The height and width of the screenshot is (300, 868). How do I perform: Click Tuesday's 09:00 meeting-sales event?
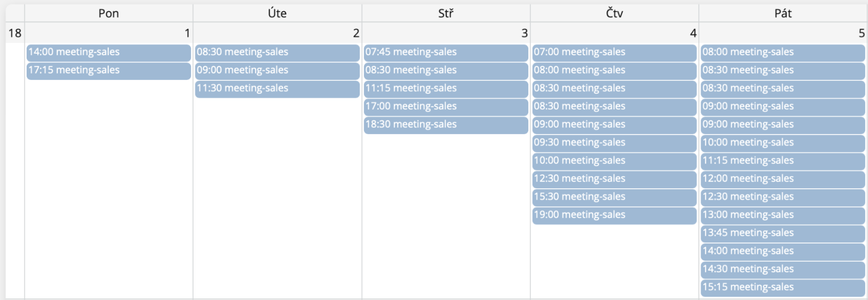[277, 70]
